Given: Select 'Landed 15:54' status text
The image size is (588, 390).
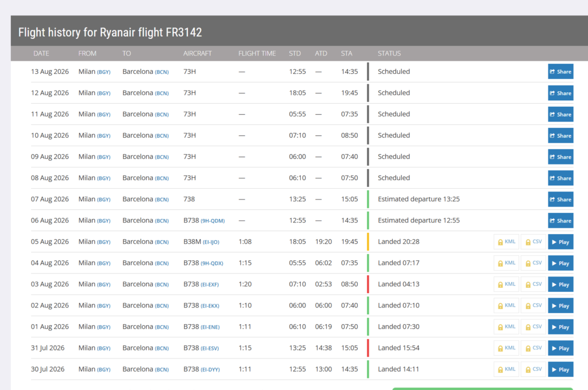Looking at the screenshot, I should 399,348.
